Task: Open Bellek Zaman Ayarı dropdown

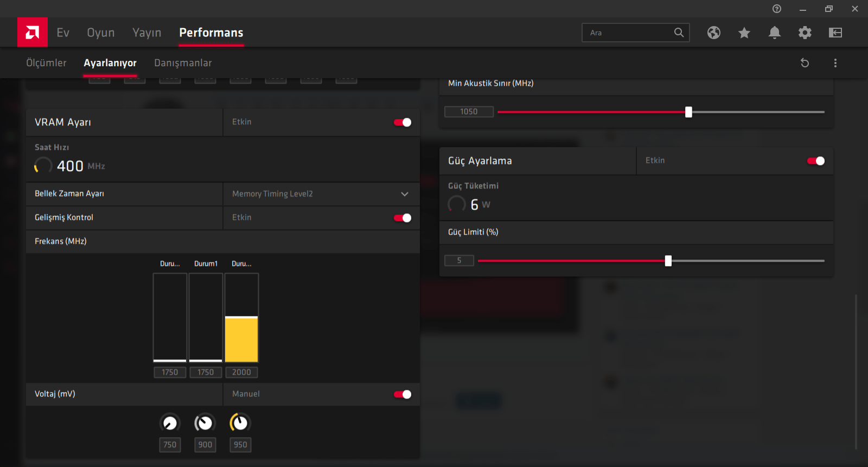Action: [321, 194]
